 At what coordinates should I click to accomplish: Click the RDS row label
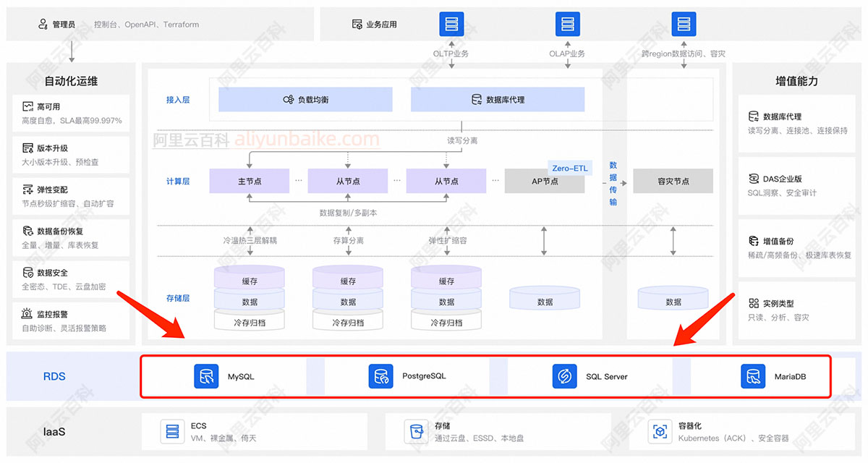pyautogui.click(x=55, y=376)
